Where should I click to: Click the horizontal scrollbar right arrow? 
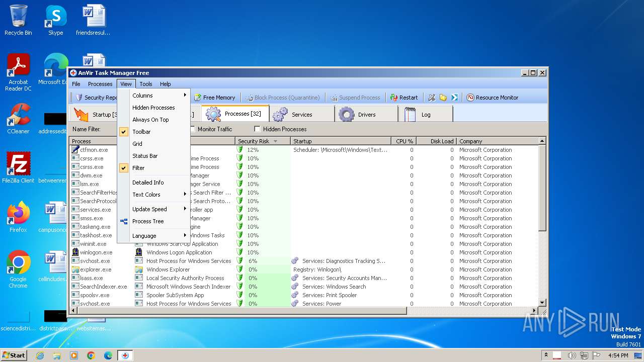pyautogui.click(x=534, y=311)
